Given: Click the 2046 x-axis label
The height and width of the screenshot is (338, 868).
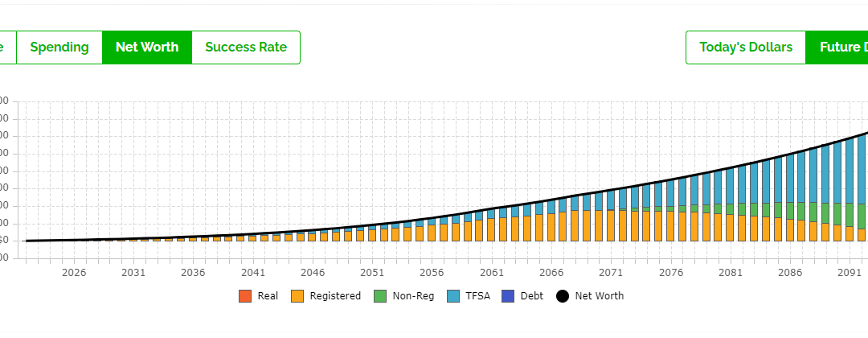Looking at the screenshot, I should point(313,273).
